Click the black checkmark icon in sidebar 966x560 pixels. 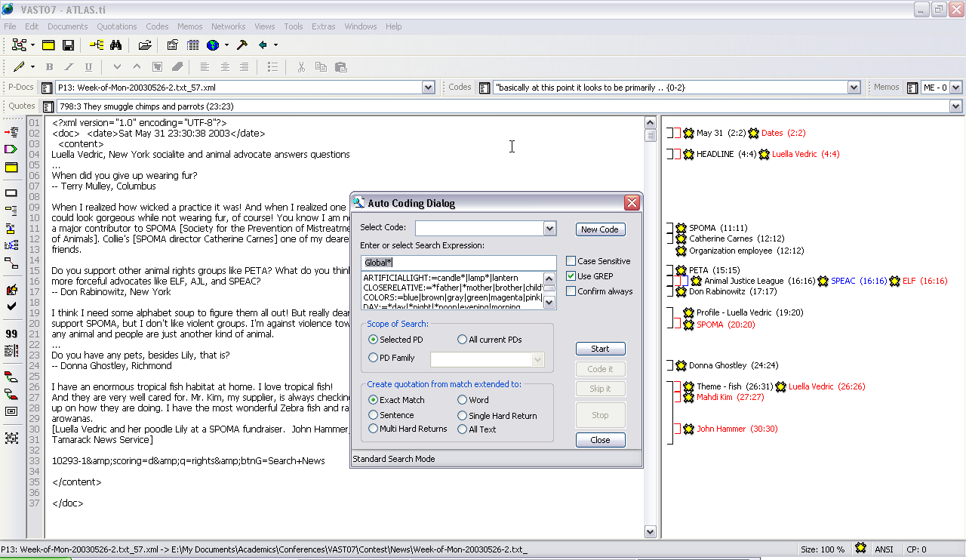coord(11,306)
